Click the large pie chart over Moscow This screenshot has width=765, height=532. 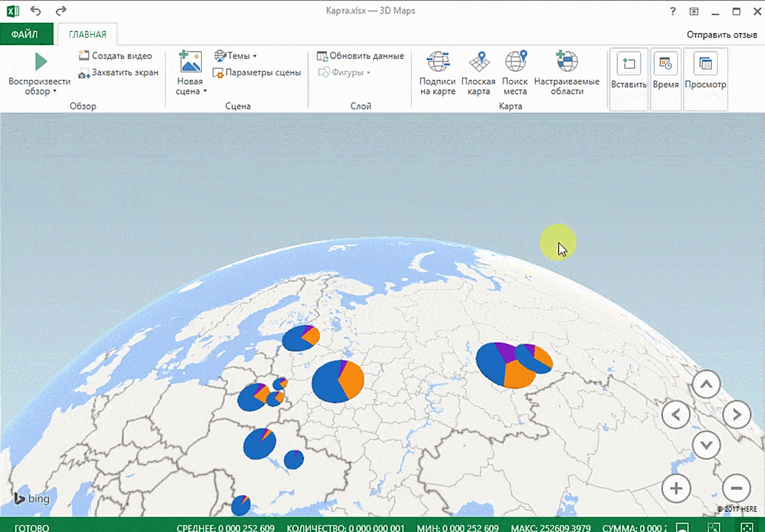pos(338,381)
